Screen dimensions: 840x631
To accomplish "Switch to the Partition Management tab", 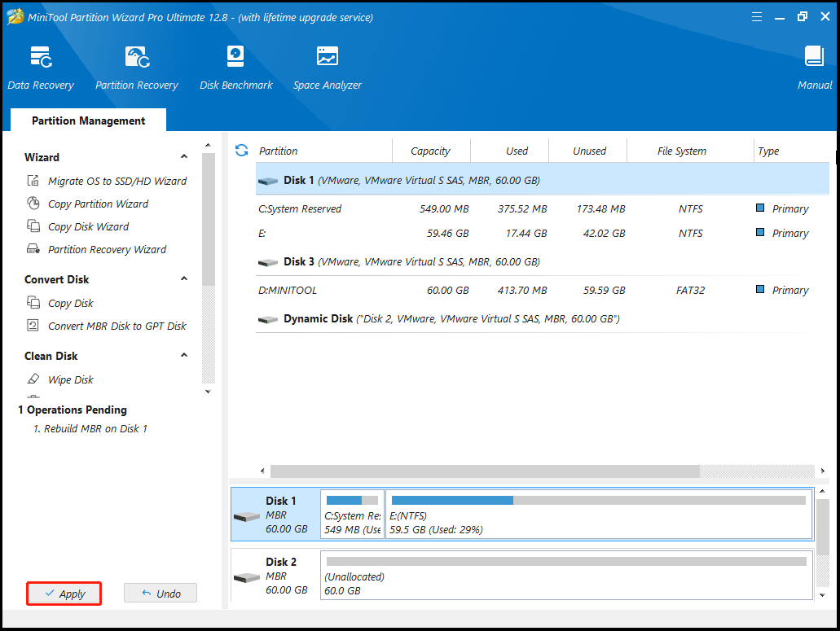I will coord(88,121).
